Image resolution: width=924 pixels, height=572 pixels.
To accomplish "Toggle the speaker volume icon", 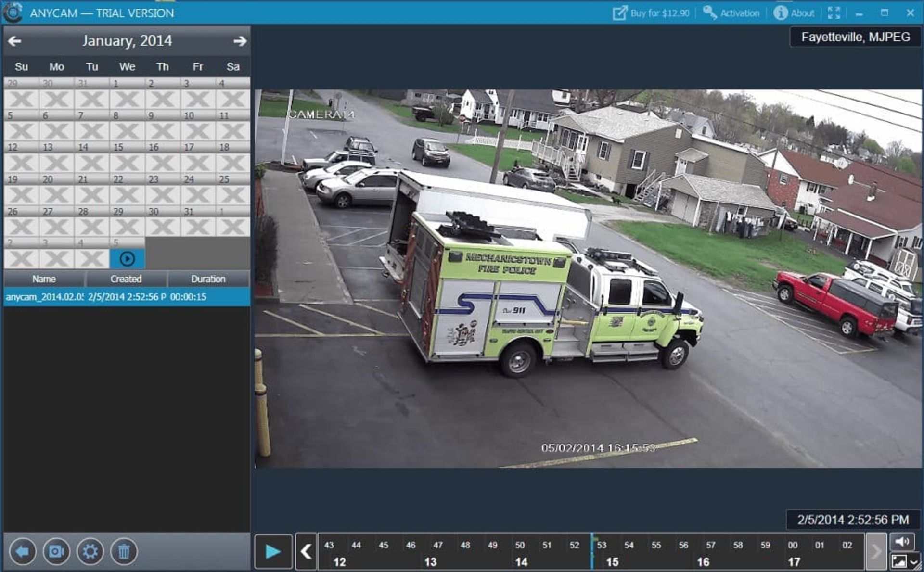I will point(902,542).
